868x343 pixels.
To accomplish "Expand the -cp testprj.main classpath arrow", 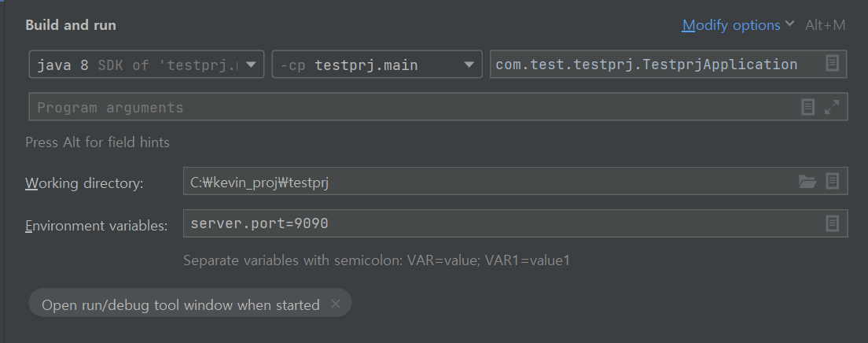I will point(469,65).
